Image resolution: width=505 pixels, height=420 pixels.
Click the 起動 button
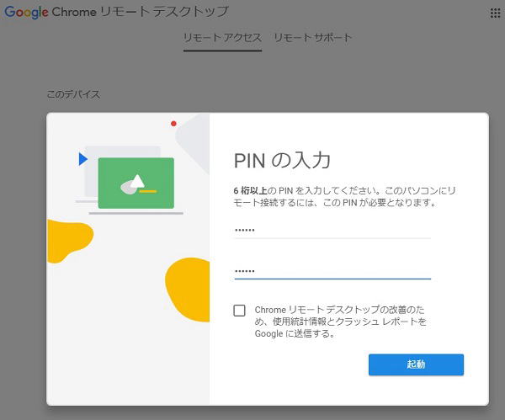tap(416, 364)
